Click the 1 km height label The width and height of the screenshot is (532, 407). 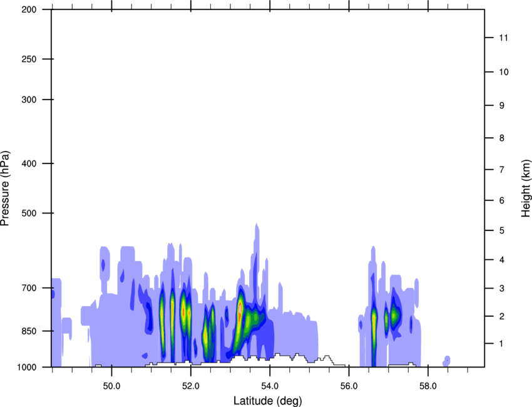click(x=502, y=344)
